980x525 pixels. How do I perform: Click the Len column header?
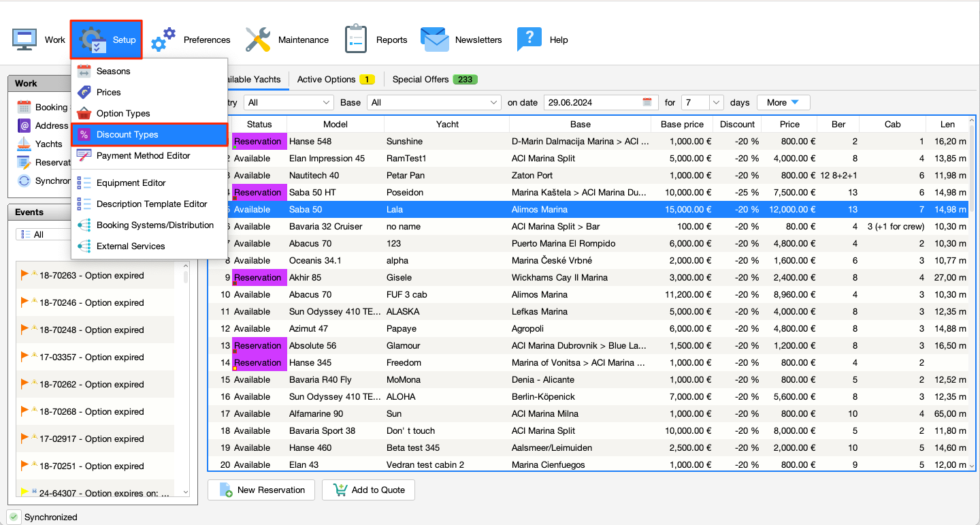[x=947, y=124]
